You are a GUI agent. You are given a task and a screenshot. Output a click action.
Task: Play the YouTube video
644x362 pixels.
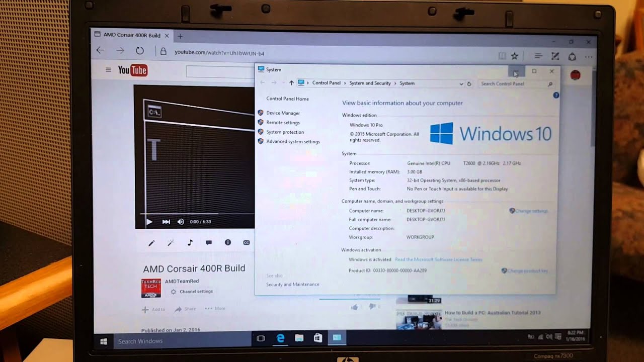coord(149,222)
